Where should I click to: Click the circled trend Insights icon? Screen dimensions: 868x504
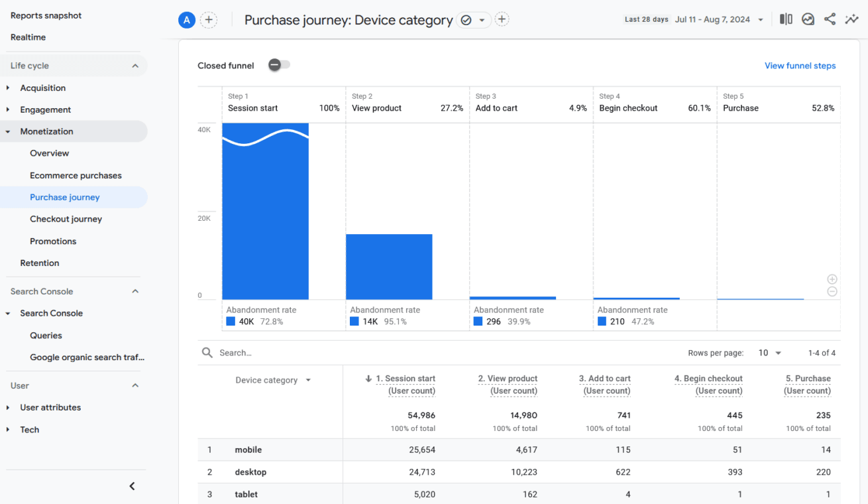(x=808, y=19)
